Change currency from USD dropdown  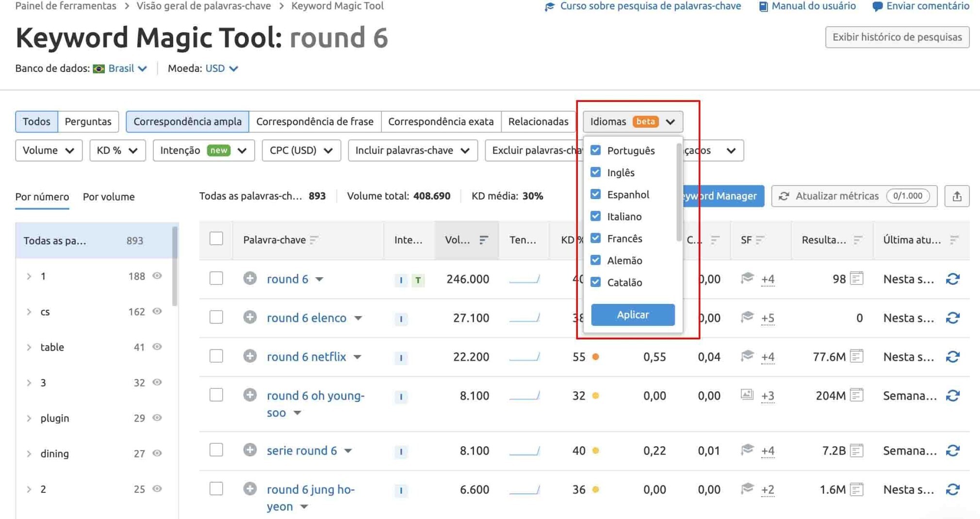tap(222, 68)
